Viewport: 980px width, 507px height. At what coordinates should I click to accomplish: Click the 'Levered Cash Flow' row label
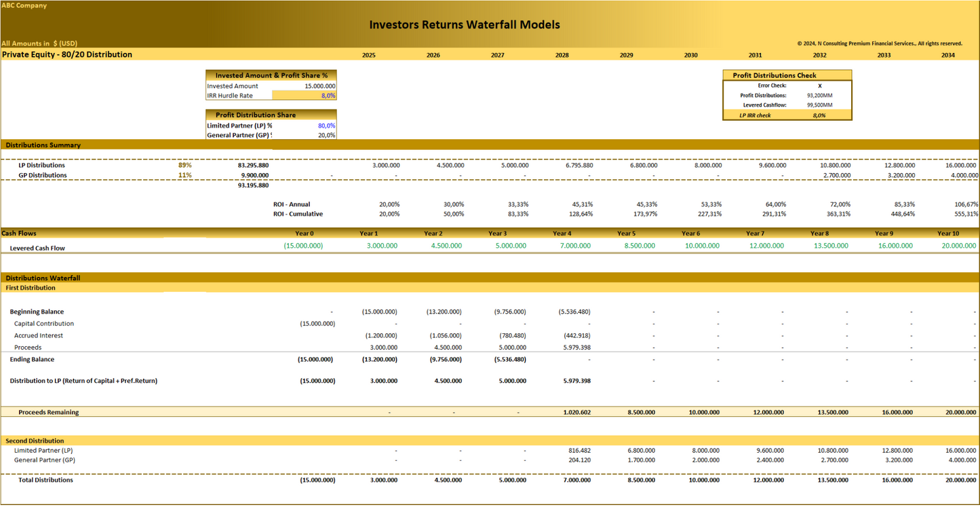pos(37,248)
